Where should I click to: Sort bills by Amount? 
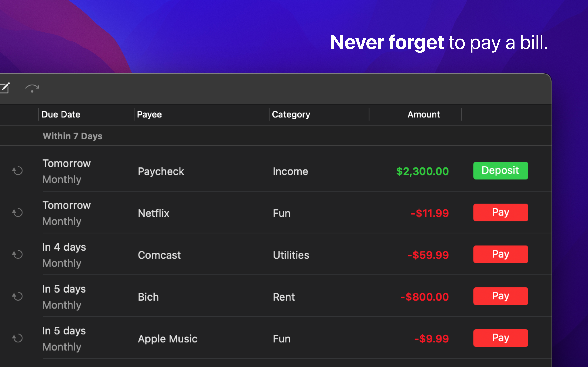point(423,114)
